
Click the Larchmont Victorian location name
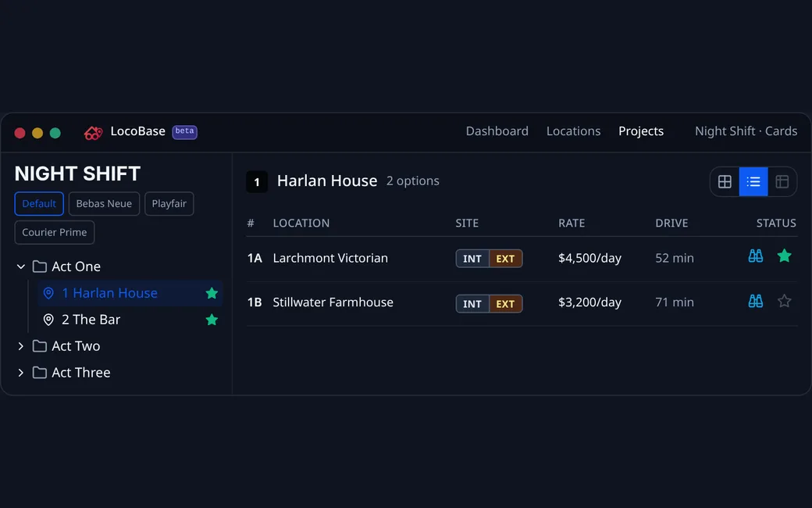(x=330, y=258)
